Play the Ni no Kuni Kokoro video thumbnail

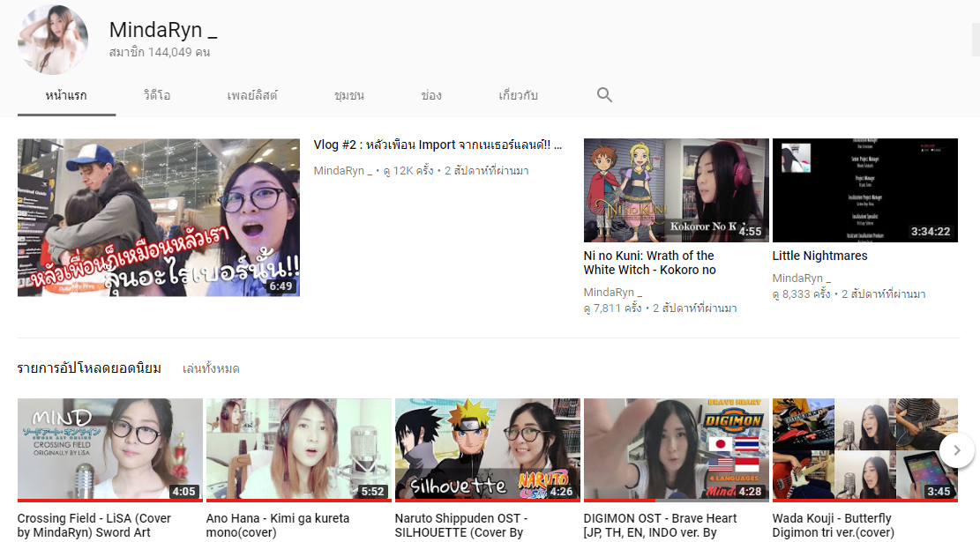[x=677, y=190]
